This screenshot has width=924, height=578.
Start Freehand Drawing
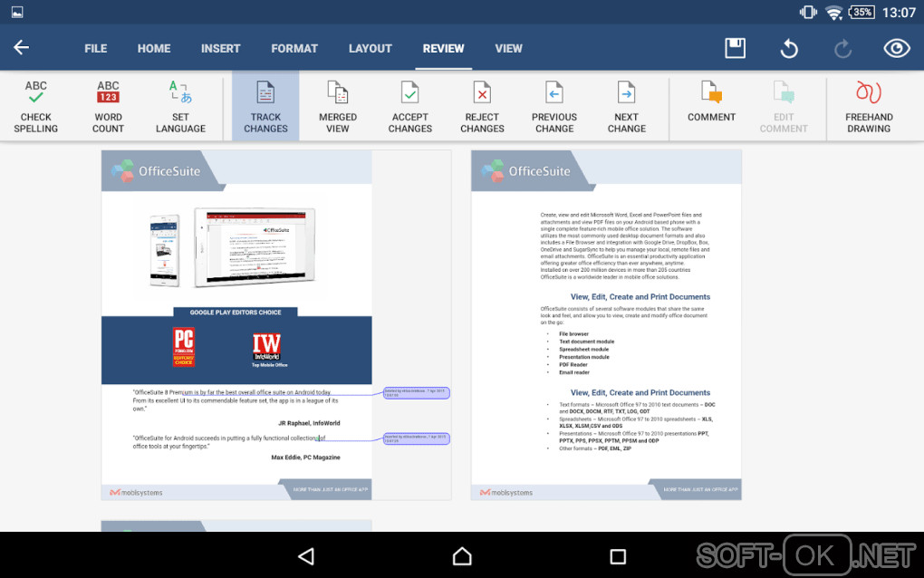pyautogui.click(x=869, y=106)
